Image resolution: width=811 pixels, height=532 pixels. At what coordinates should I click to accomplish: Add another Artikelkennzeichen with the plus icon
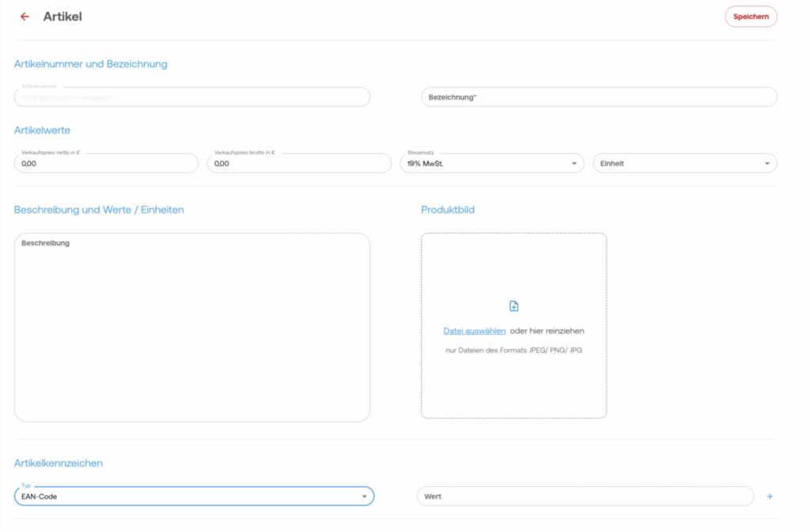coord(769,496)
